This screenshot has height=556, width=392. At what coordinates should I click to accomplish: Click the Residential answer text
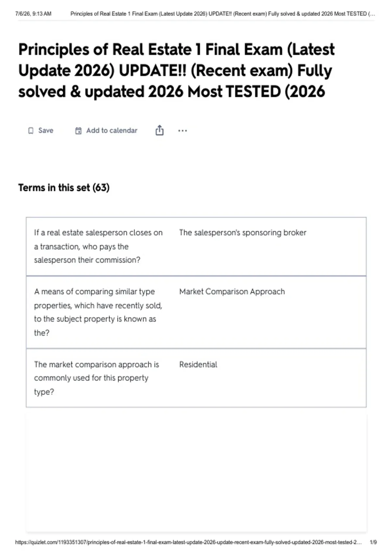(x=198, y=364)
